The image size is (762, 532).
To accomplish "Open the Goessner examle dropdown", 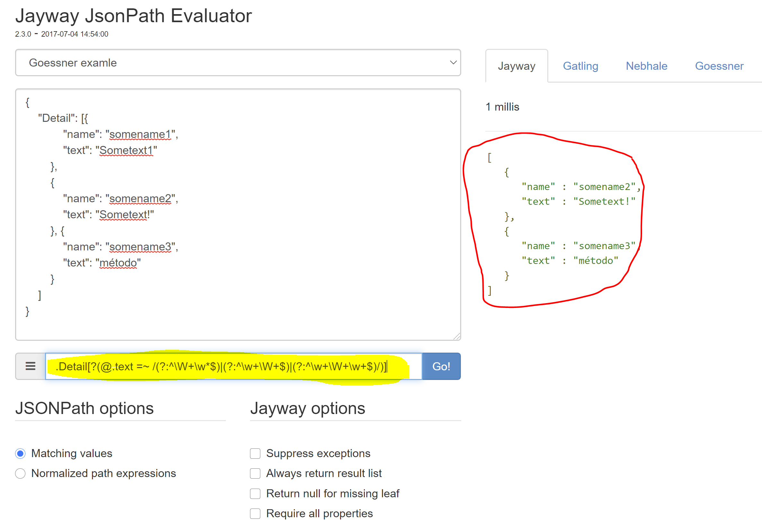I will pos(238,63).
